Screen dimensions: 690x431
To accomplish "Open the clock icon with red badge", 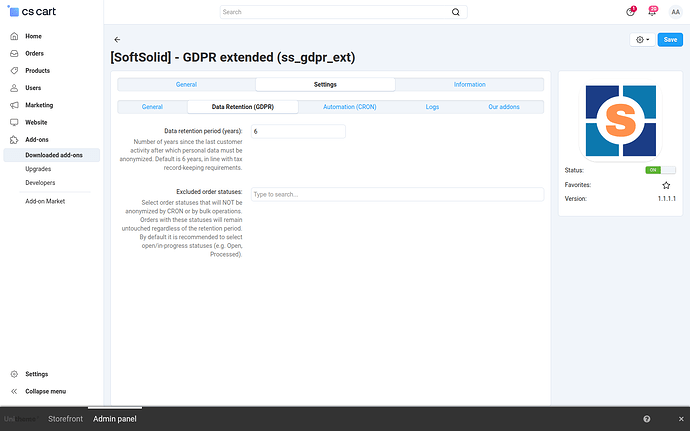I will (631, 12).
